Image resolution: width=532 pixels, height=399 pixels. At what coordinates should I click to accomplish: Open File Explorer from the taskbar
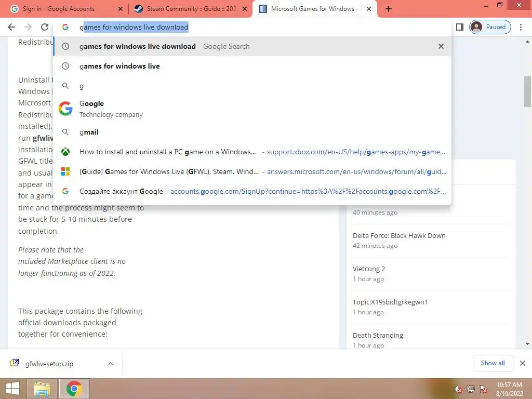coord(42,389)
